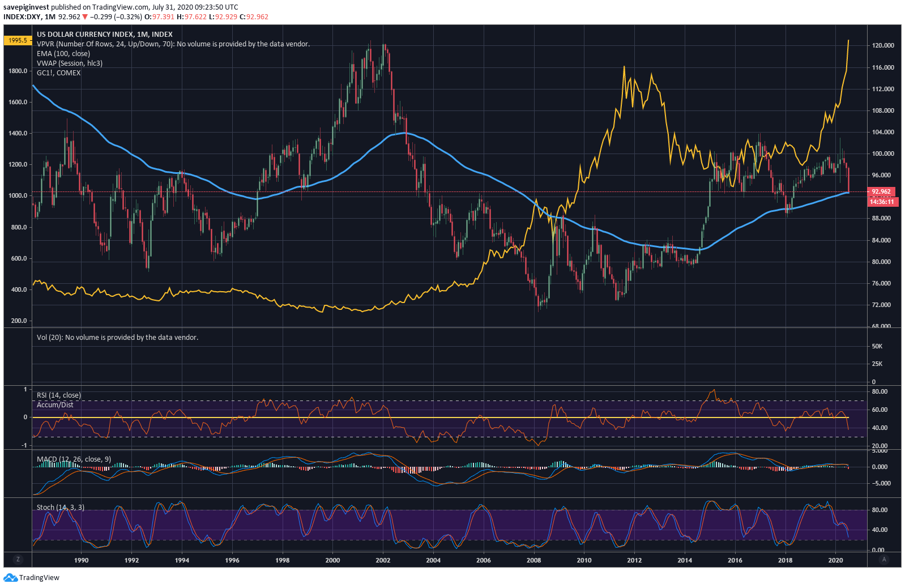Open the US DOLLAR CURRENCY INDEX legend title
Screen dimensions: 905x588
pyautogui.click(x=104, y=35)
